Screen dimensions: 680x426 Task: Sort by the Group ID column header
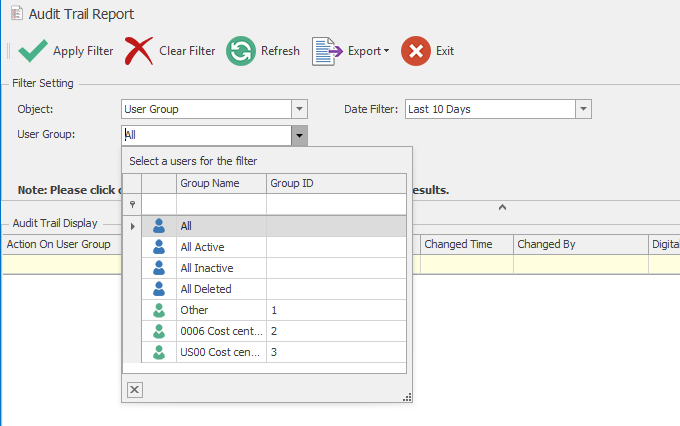pyautogui.click(x=336, y=184)
